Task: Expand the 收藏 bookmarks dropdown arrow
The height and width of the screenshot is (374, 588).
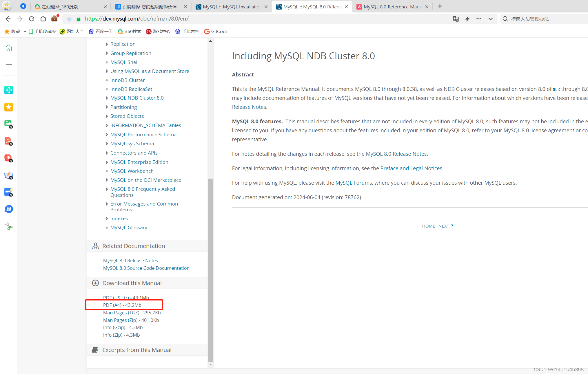Action: [25, 31]
